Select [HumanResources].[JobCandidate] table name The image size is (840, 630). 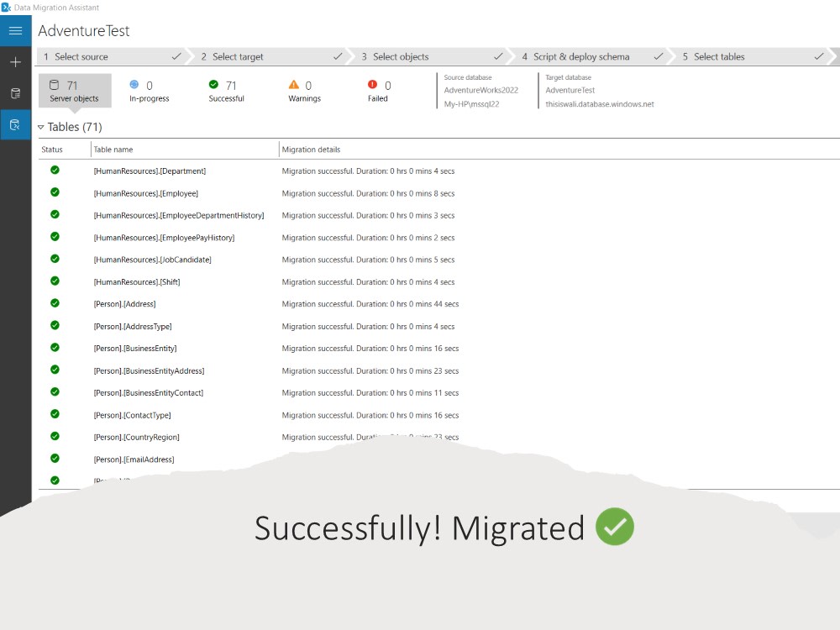point(152,260)
